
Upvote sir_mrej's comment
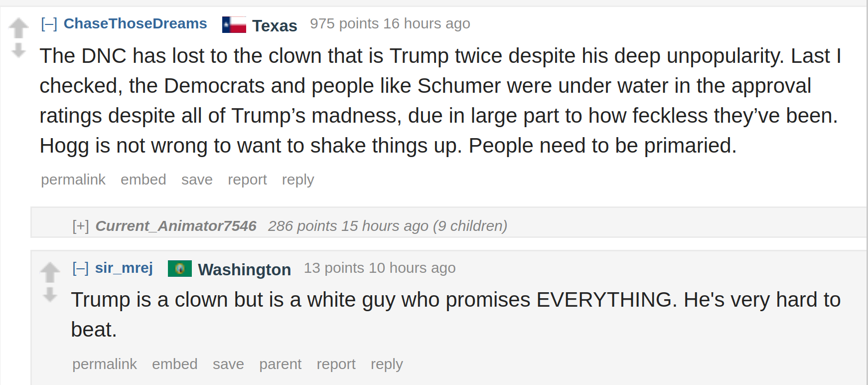coord(50,272)
